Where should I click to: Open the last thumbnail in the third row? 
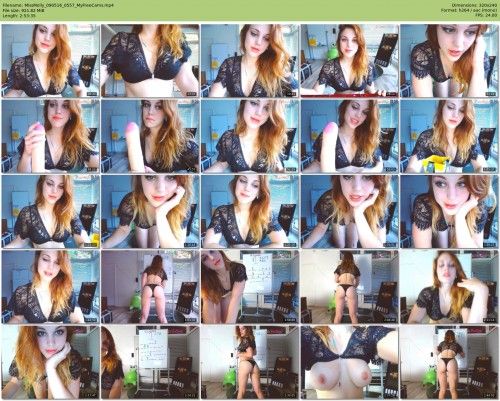449,212
